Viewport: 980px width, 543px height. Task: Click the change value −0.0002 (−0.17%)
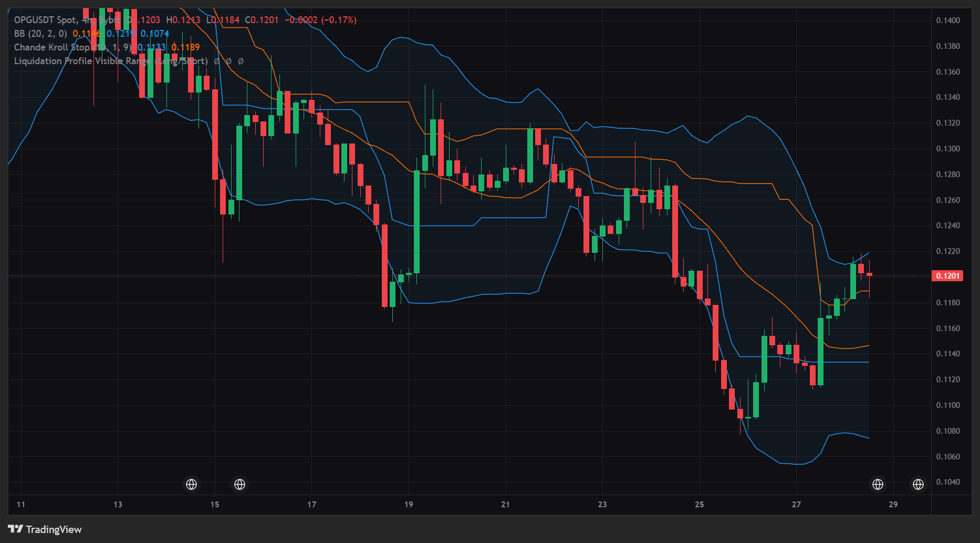coord(320,20)
